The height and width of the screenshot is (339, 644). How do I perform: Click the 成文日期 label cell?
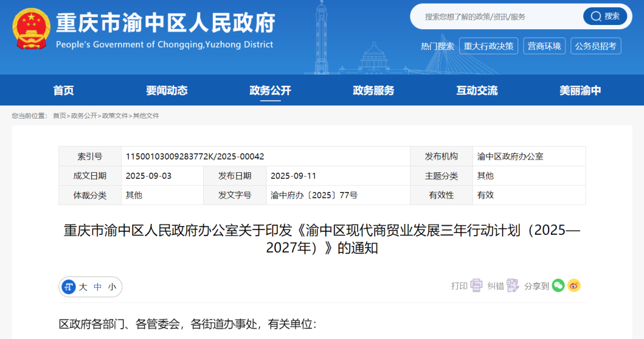click(x=90, y=176)
